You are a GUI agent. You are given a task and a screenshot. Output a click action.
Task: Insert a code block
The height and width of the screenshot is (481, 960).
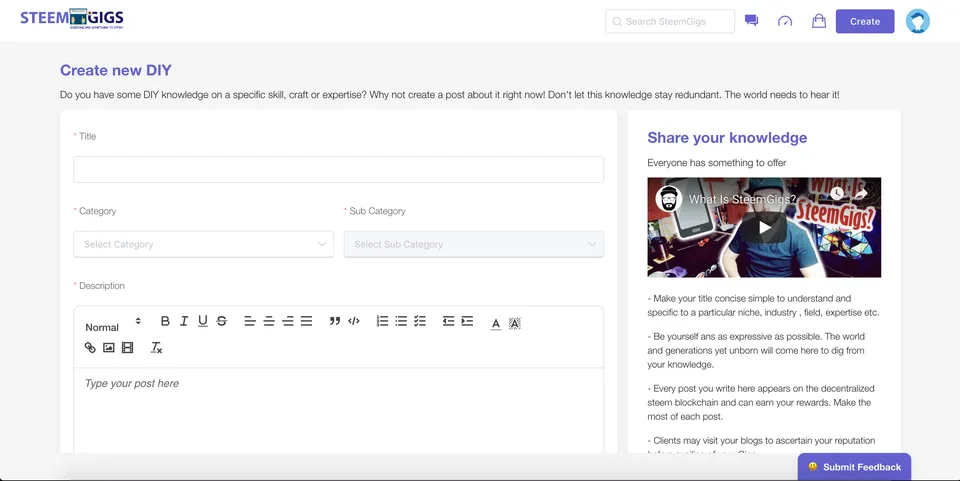[353, 321]
